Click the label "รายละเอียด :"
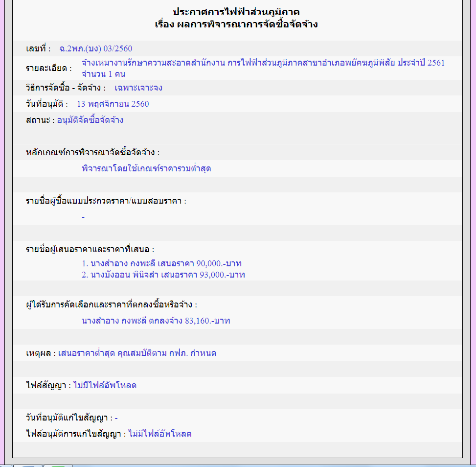 coord(49,68)
